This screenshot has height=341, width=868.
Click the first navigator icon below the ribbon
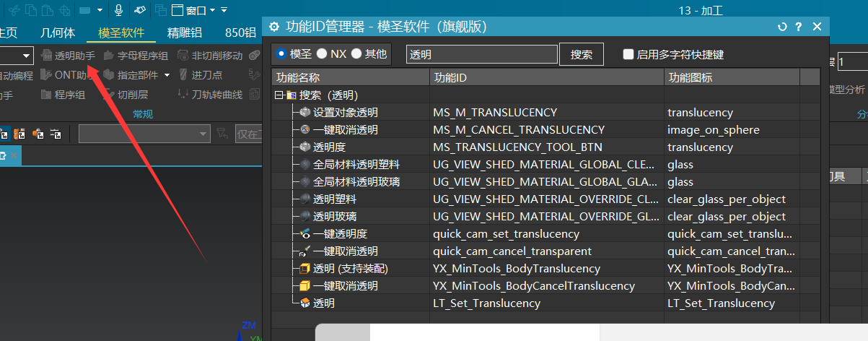click(4, 134)
